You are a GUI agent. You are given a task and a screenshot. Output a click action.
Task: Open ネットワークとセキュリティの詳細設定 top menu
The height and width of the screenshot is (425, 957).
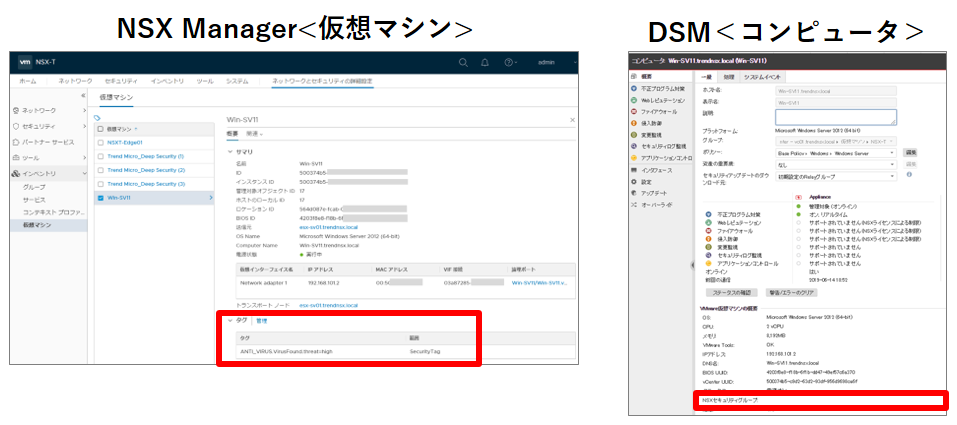coord(322,81)
